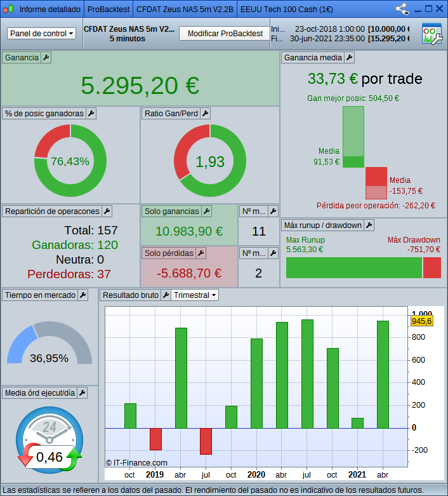This screenshot has height=496, width=448.
Task: Click wrench next to % de posic ganadoras
Action: 91,113
